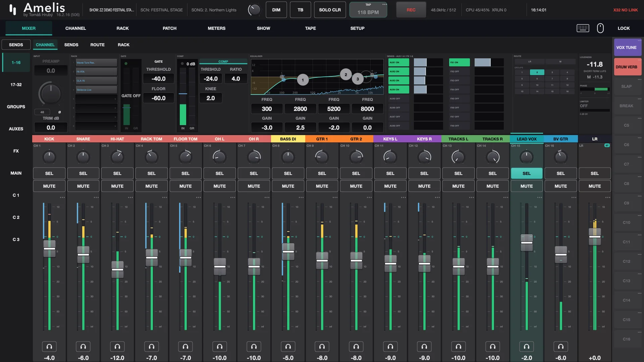Click the BV GTR headphone solo icon
644x362 pixels.
(x=561, y=346)
